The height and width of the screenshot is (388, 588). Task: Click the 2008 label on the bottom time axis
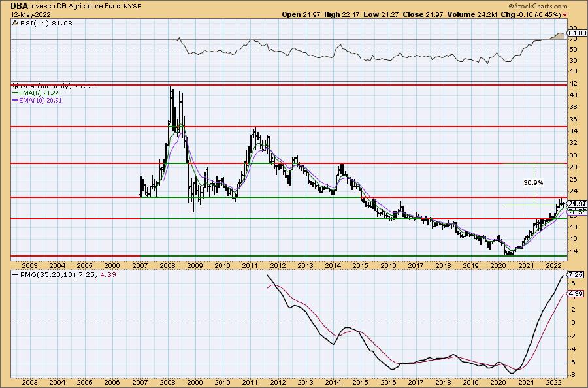tap(167, 382)
